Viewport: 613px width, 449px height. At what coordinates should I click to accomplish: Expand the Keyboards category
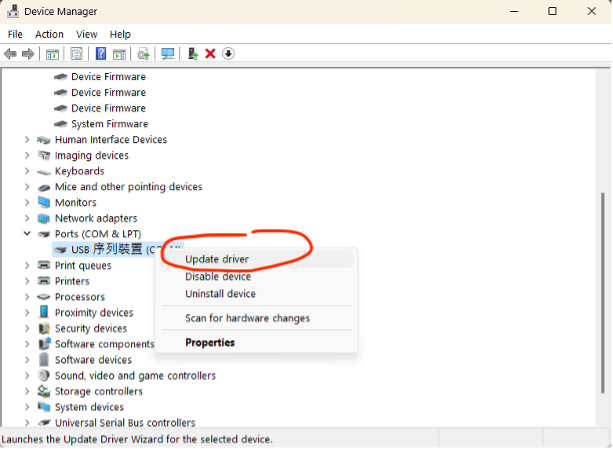pos(27,171)
